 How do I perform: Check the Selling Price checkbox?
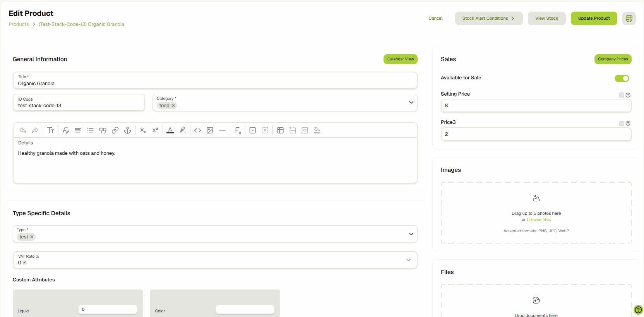622,95
